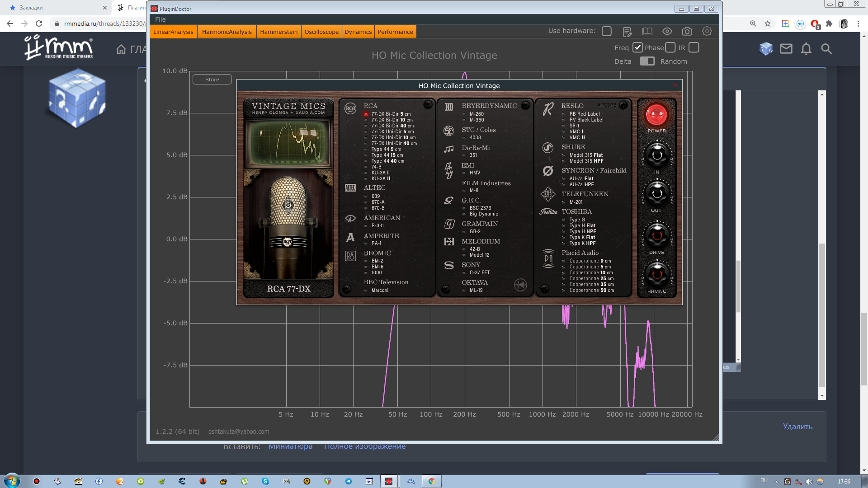Open PluginDoctor settings gear
The image size is (868, 488).
(x=707, y=31)
